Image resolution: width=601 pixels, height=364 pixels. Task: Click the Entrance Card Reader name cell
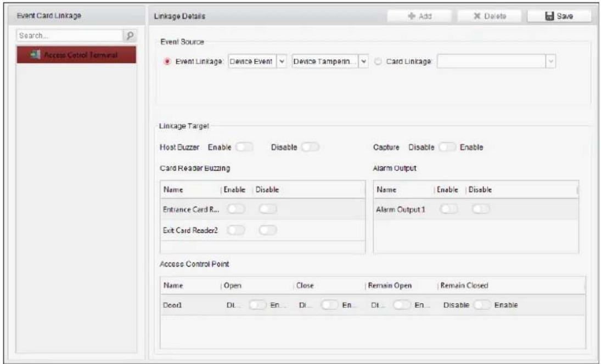pyautogui.click(x=191, y=209)
